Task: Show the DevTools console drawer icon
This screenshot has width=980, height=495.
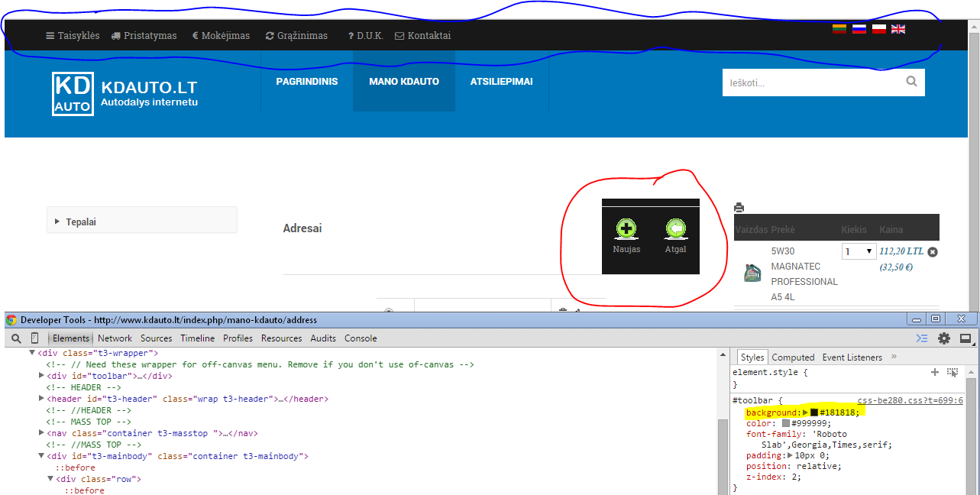Action: coord(922,338)
